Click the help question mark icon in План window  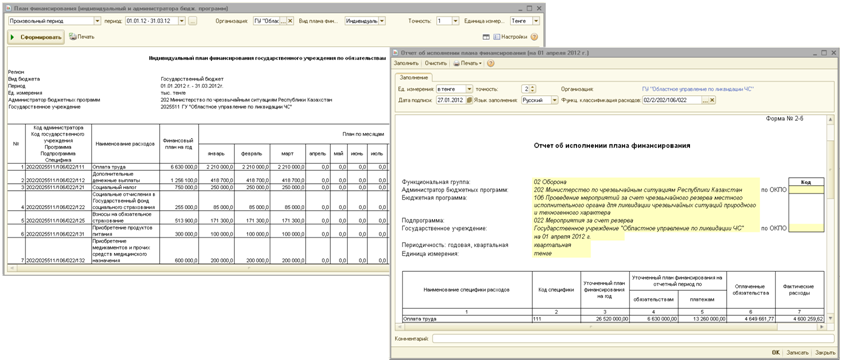(534, 37)
